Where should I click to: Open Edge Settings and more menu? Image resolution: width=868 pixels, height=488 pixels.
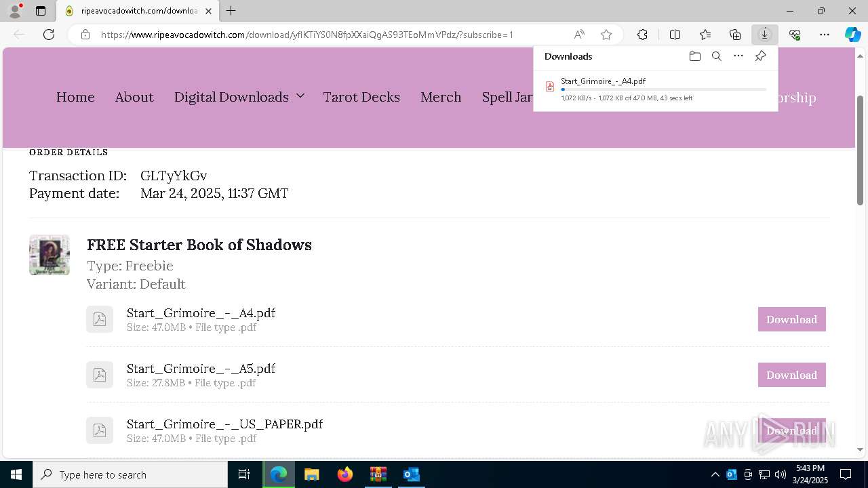tap(825, 35)
